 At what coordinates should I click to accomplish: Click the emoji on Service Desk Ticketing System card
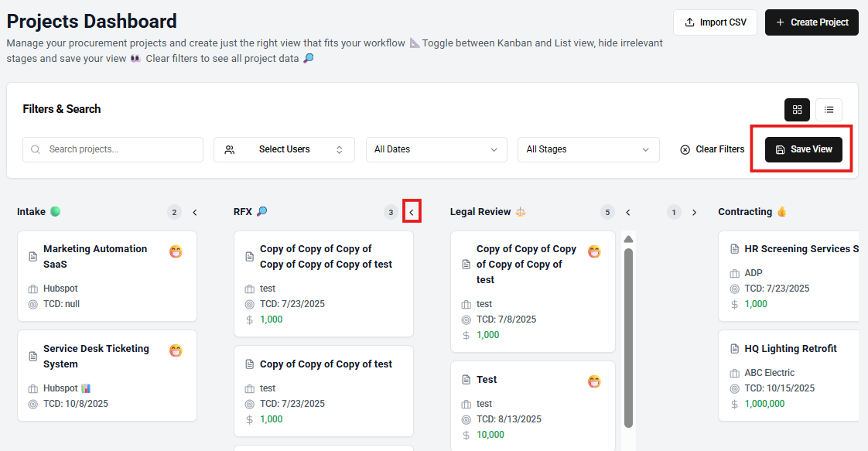(176, 351)
